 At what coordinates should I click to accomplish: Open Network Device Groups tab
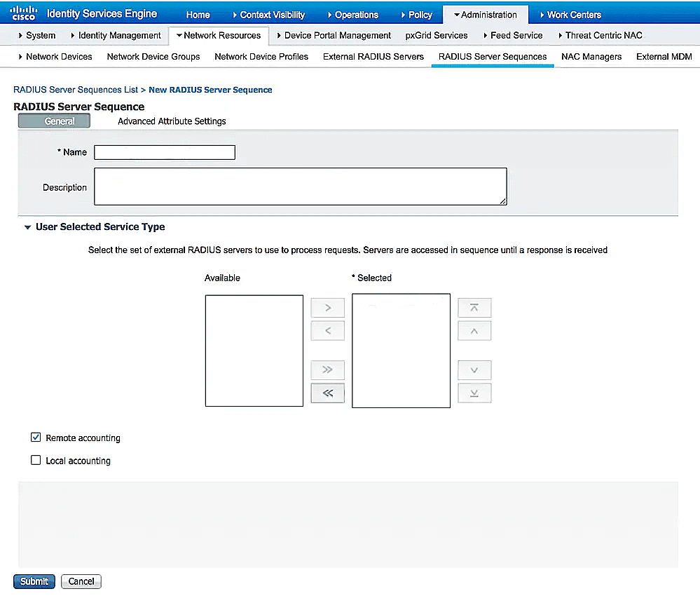[x=153, y=57]
